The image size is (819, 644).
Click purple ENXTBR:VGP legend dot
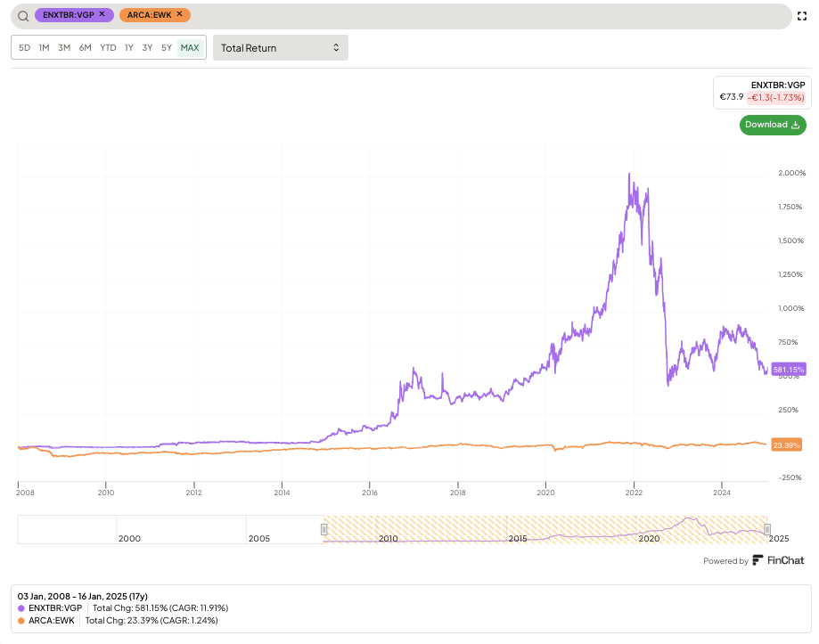coord(21,608)
